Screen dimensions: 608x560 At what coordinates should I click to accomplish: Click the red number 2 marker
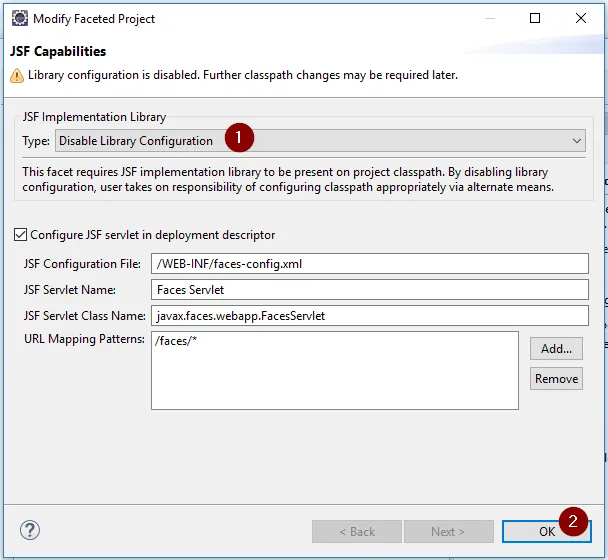click(573, 520)
